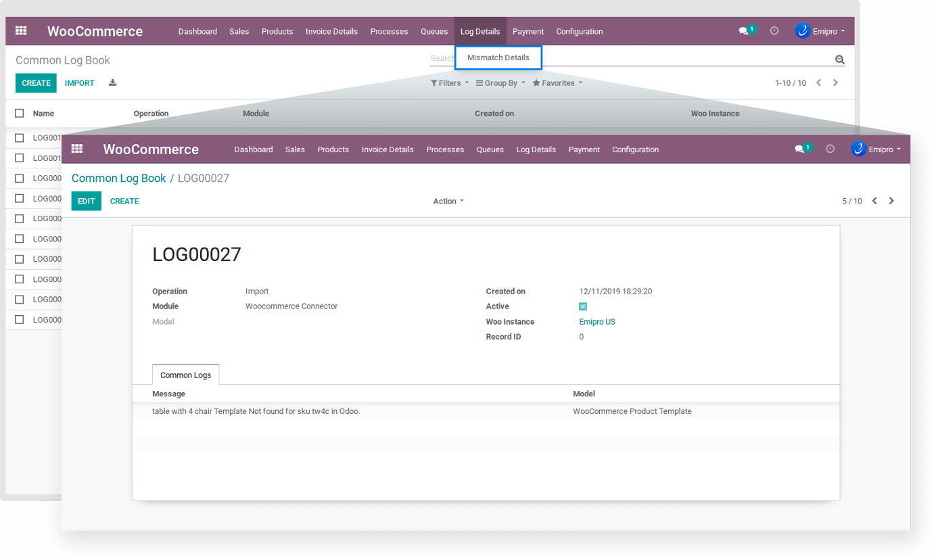The width and height of the screenshot is (936, 560).
Task: Sort by Operation column header
Action: click(151, 114)
